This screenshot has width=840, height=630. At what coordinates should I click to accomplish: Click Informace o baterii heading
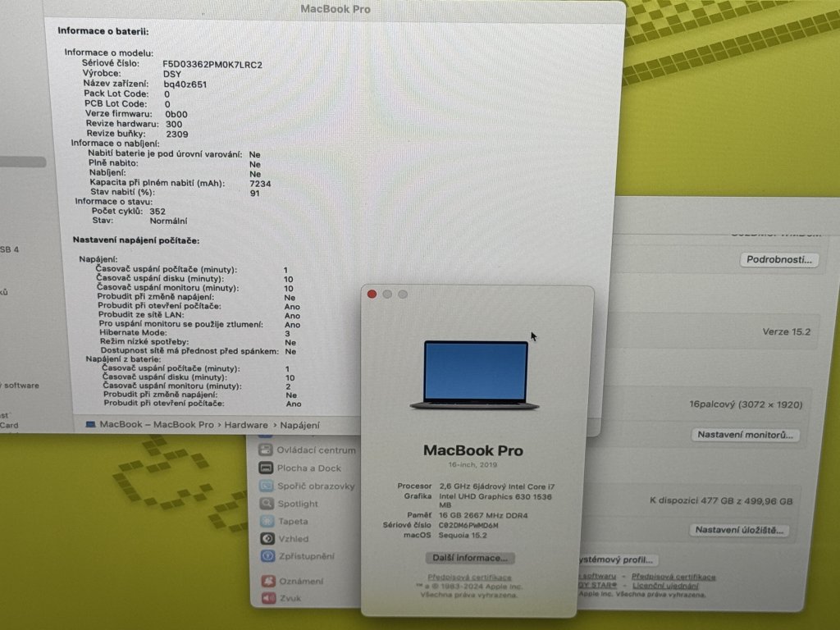[x=103, y=31]
